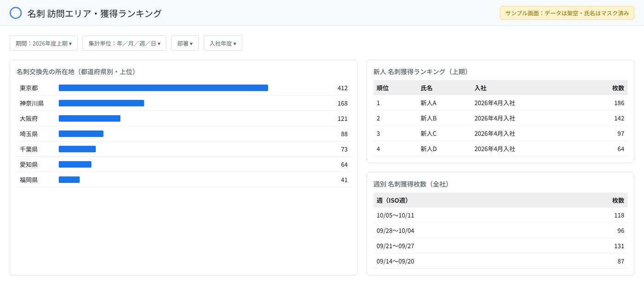
Task: Open the 集計単位 dropdown filter
Action: tap(124, 43)
